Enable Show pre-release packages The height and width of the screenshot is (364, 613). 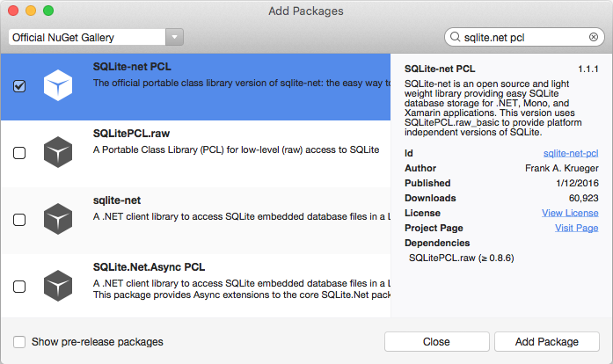[x=19, y=342]
